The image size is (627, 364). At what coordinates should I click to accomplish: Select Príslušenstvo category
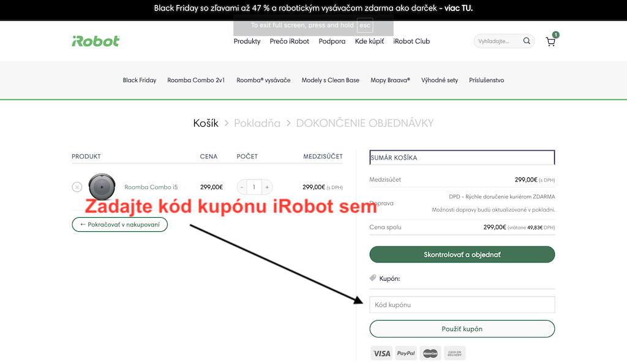(487, 80)
